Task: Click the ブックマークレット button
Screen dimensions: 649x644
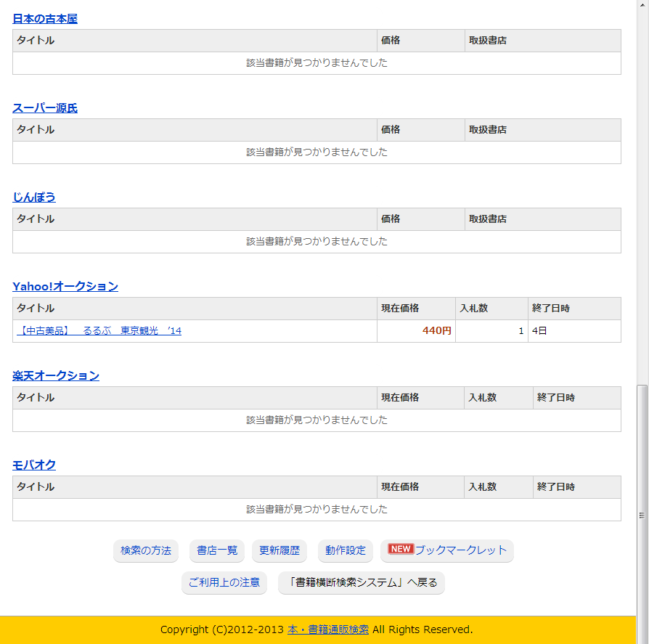Action: coord(447,550)
